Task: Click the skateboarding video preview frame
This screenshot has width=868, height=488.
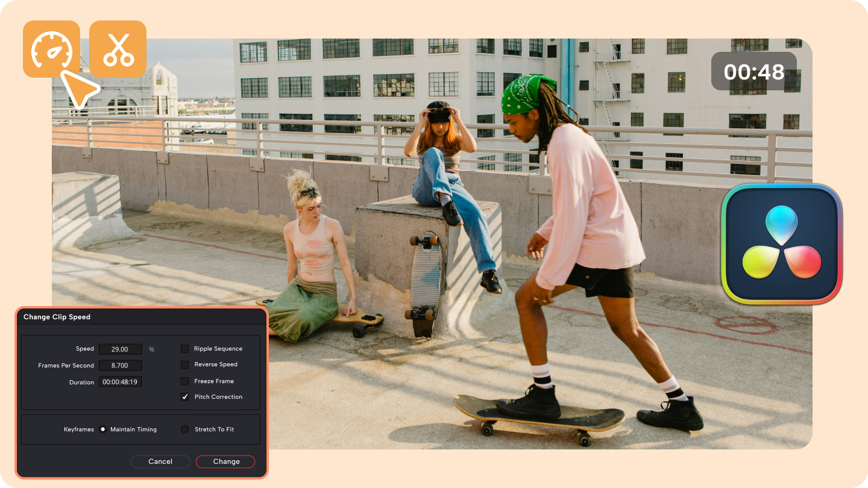Action: [x=422, y=181]
